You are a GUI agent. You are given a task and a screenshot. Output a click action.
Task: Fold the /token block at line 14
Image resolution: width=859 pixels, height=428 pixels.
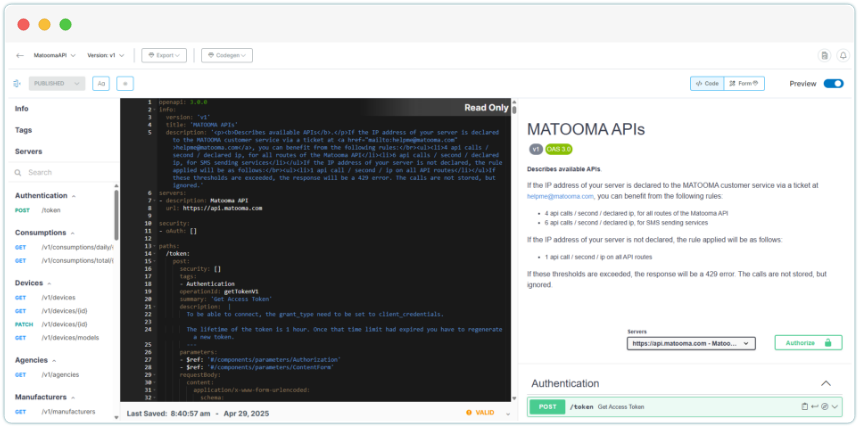[154, 254]
